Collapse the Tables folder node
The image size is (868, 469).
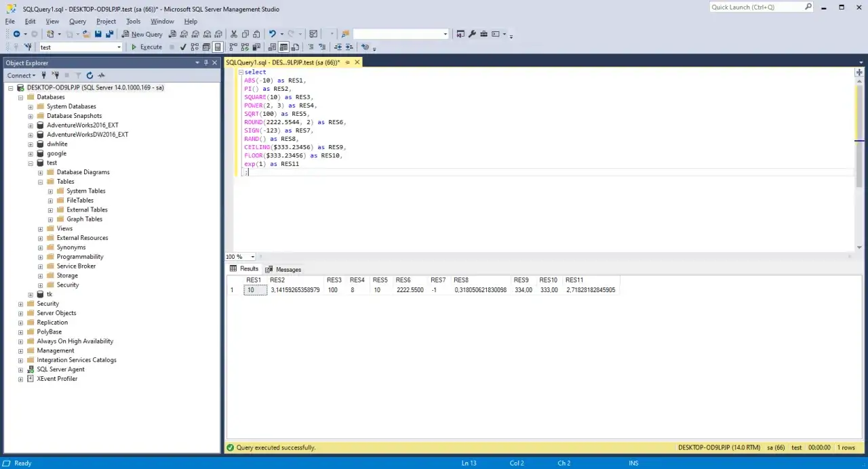click(x=40, y=182)
